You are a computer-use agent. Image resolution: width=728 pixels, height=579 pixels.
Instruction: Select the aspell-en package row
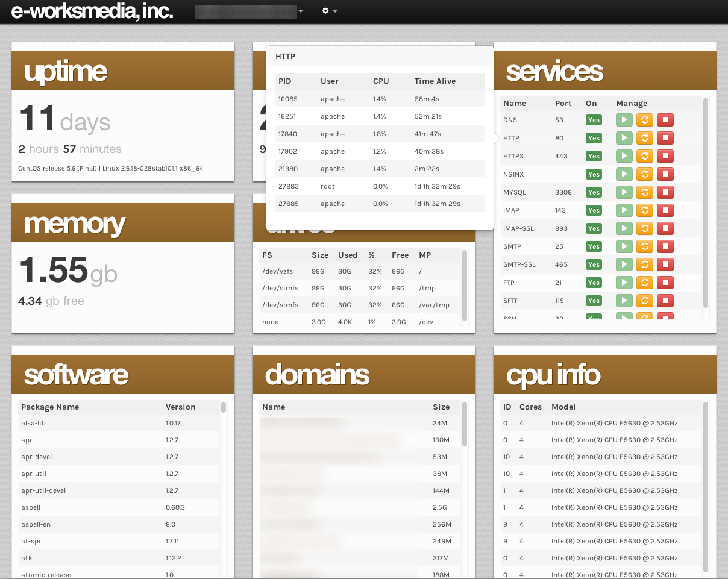pyautogui.click(x=119, y=524)
